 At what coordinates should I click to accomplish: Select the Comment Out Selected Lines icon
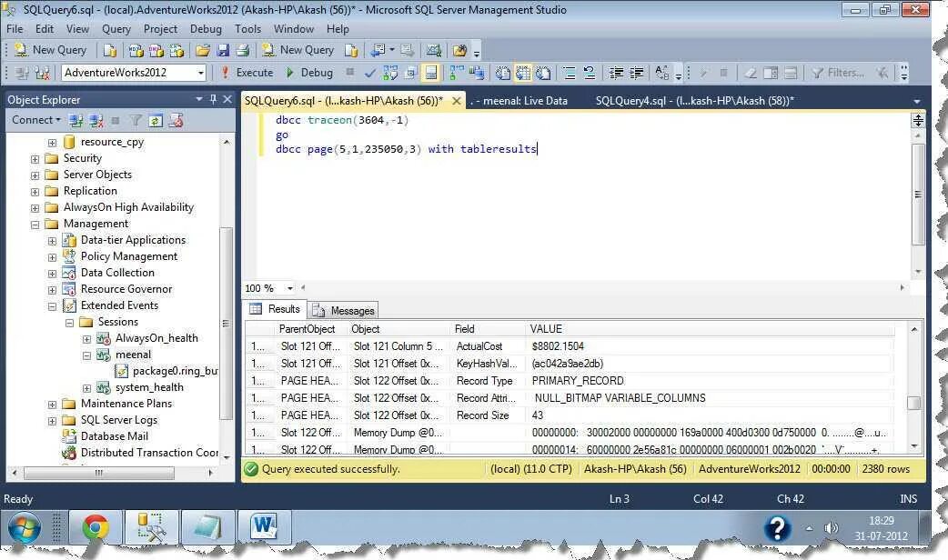[x=570, y=73]
